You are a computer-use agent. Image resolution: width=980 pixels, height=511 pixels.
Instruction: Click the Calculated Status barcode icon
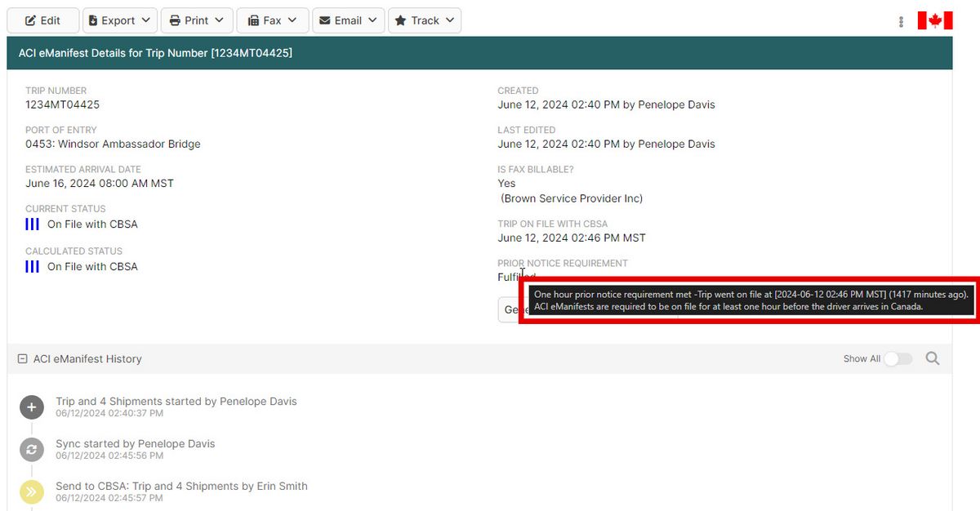[32, 267]
